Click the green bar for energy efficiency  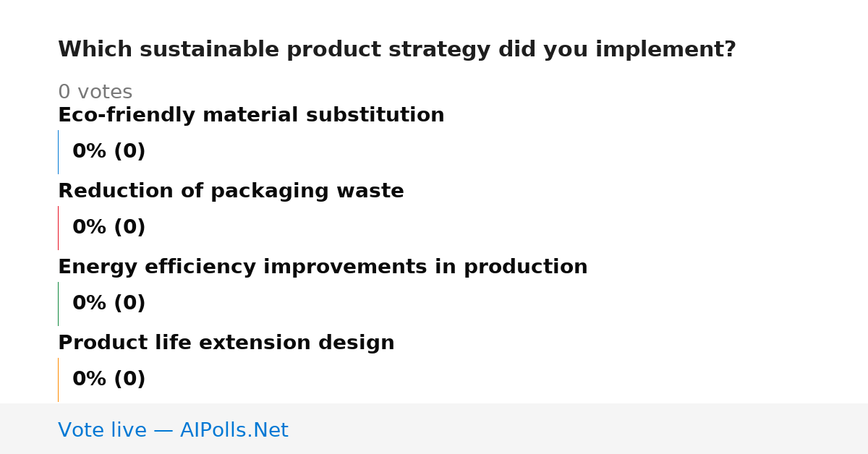coord(58,304)
